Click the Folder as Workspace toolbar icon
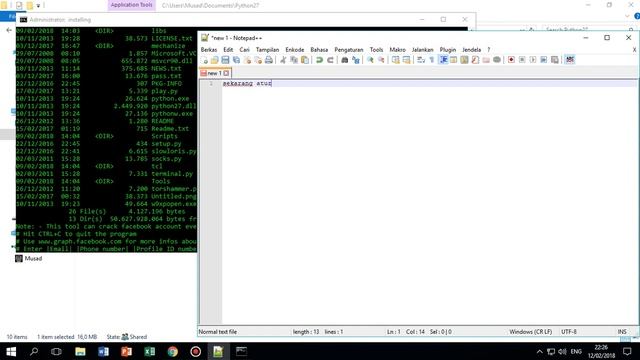Image resolution: width=640 pixels, height=360 pixels. coord(486,60)
